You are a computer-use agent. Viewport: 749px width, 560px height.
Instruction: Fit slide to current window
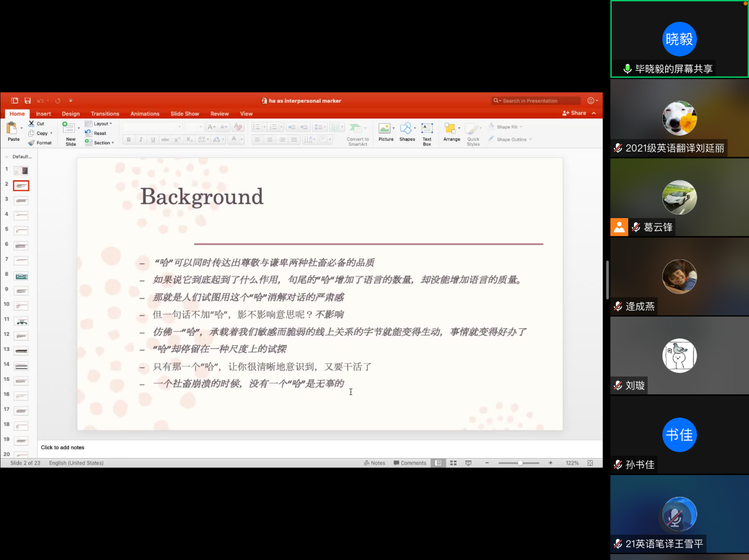click(590, 463)
